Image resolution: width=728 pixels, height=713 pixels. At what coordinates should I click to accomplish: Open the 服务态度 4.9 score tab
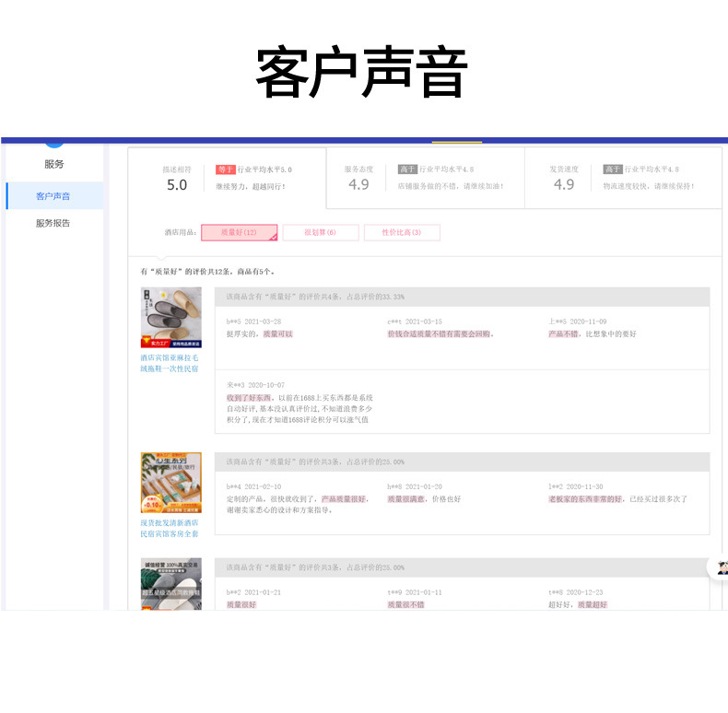(x=426, y=179)
